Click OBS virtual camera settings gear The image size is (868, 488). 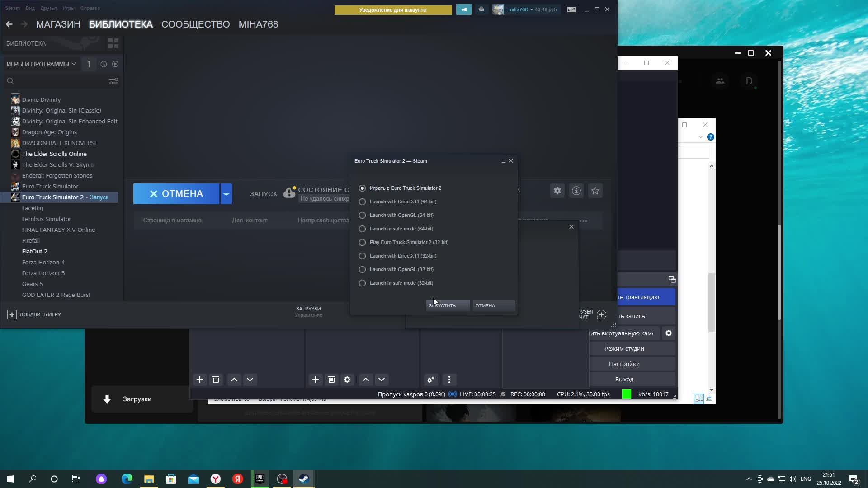coord(668,333)
